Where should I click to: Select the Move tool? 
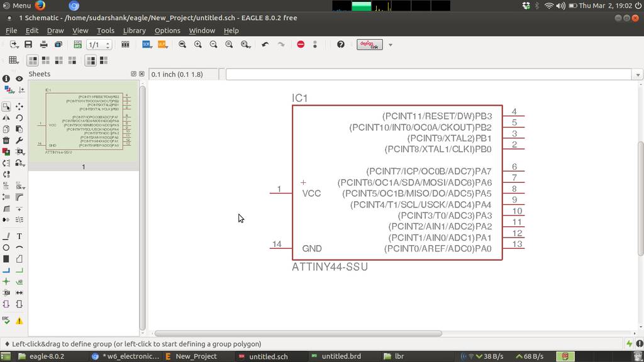pos(19,106)
